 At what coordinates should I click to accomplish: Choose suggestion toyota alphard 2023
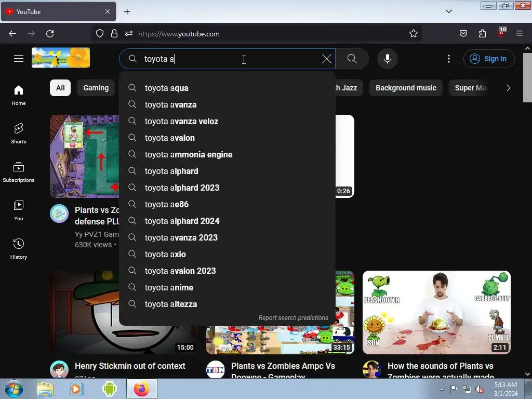(227, 188)
